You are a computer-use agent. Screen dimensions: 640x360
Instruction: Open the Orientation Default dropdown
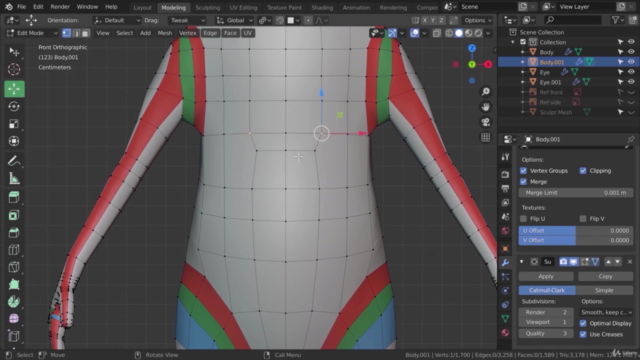(x=117, y=20)
